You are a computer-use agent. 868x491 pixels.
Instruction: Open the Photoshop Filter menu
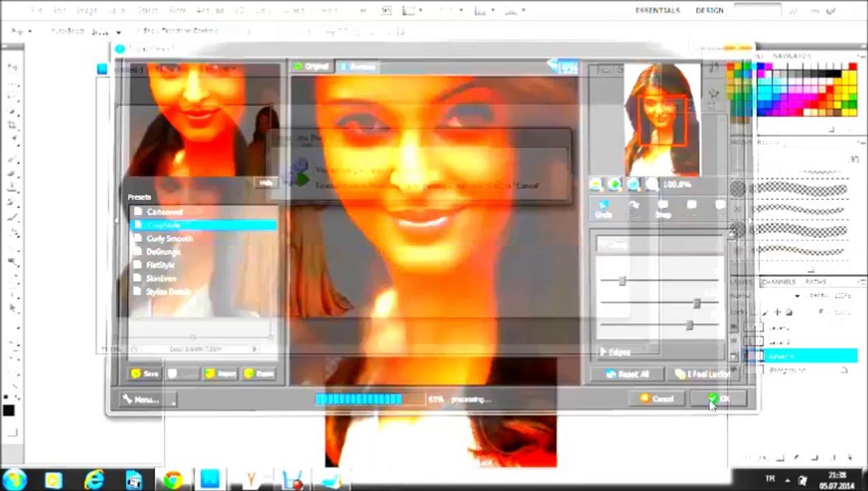point(177,10)
